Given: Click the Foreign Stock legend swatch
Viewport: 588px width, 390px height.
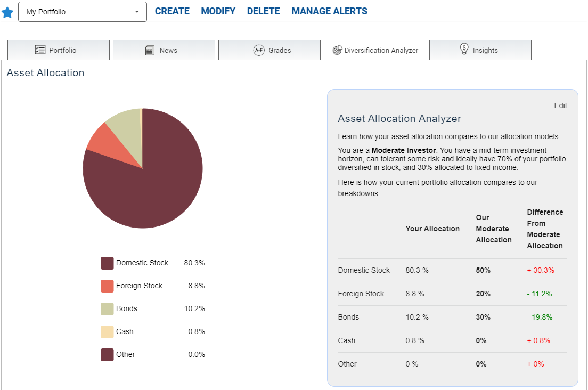Looking at the screenshot, I should pos(108,286).
